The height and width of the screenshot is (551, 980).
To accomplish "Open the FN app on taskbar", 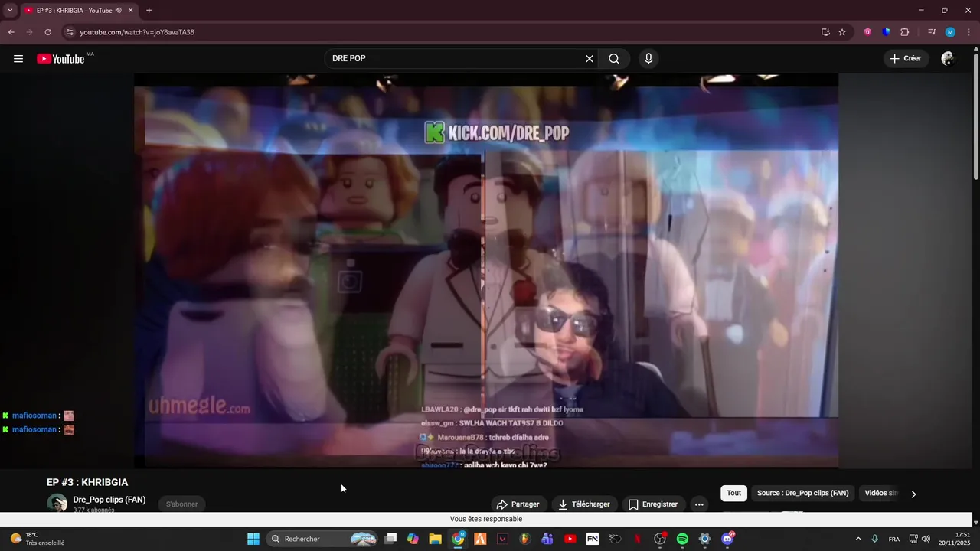I will pyautogui.click(x=593, y=539).
